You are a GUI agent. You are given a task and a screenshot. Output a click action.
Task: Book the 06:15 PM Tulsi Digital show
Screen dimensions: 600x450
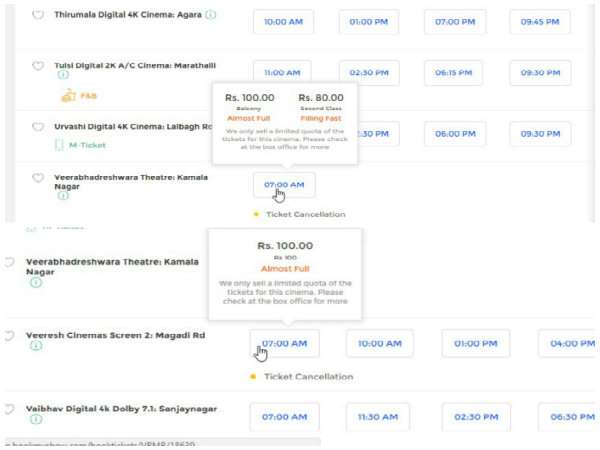click(454, 73)
